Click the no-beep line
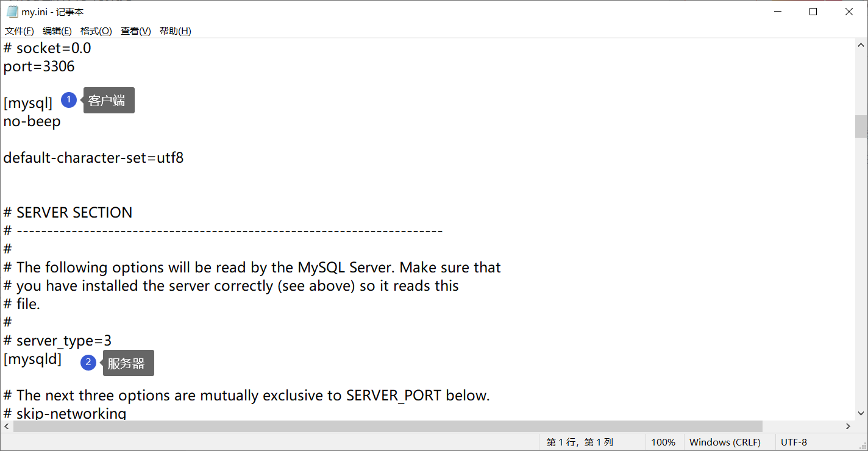 point(32,121)
